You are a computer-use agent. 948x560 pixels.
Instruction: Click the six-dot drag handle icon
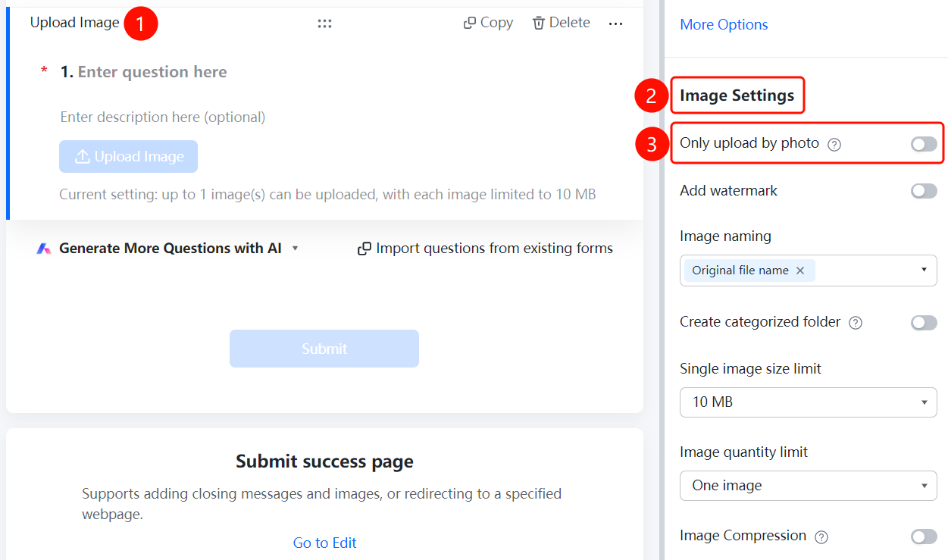(x=324, y=23)
